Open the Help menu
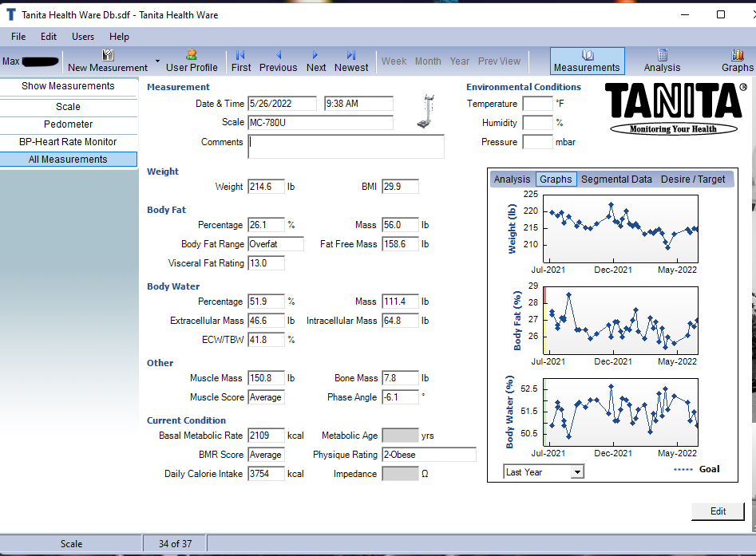This screenshot has height=556, width=756. click(119, 37)
